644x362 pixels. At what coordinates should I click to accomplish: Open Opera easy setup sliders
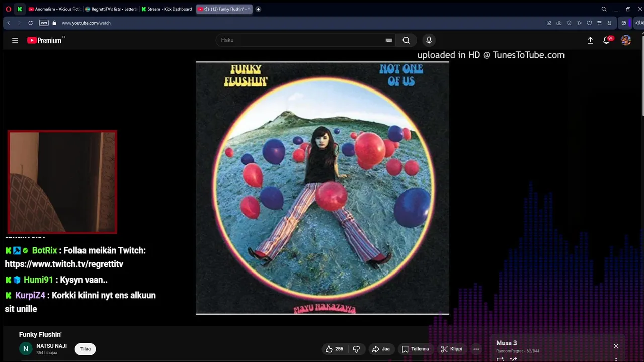pos(599,23)
